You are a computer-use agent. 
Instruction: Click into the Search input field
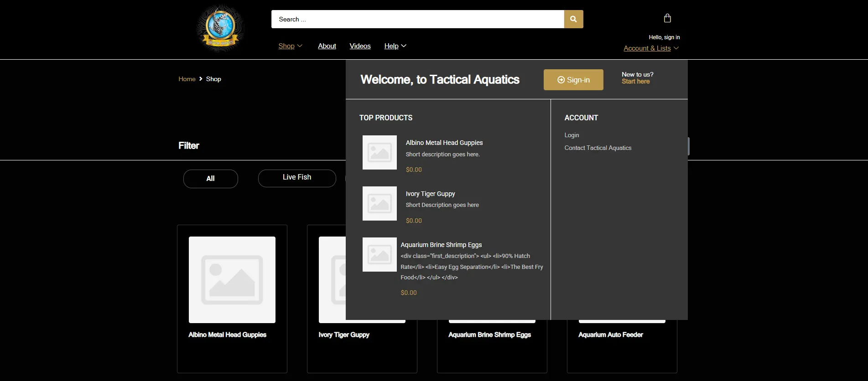(417, 19)
